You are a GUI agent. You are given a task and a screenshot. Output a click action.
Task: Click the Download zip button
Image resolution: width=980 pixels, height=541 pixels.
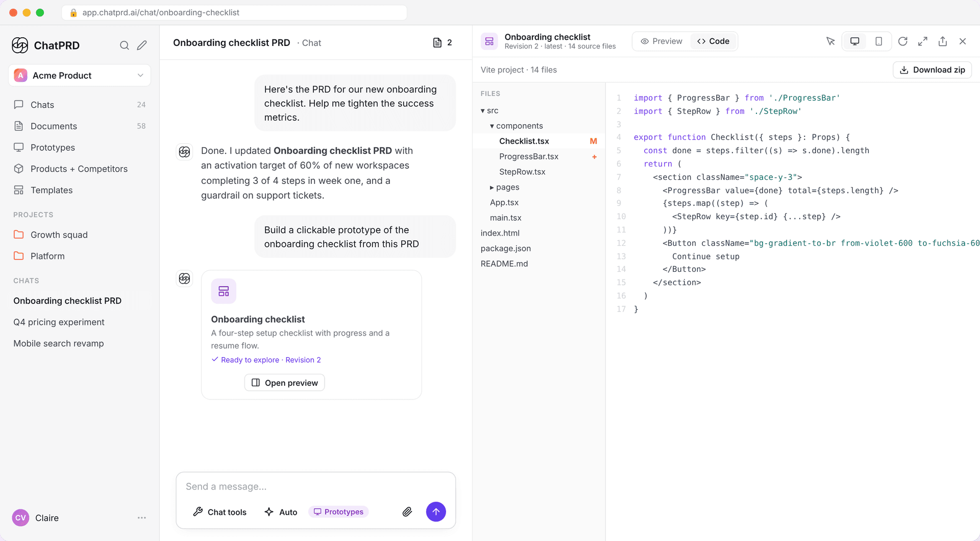932,70
